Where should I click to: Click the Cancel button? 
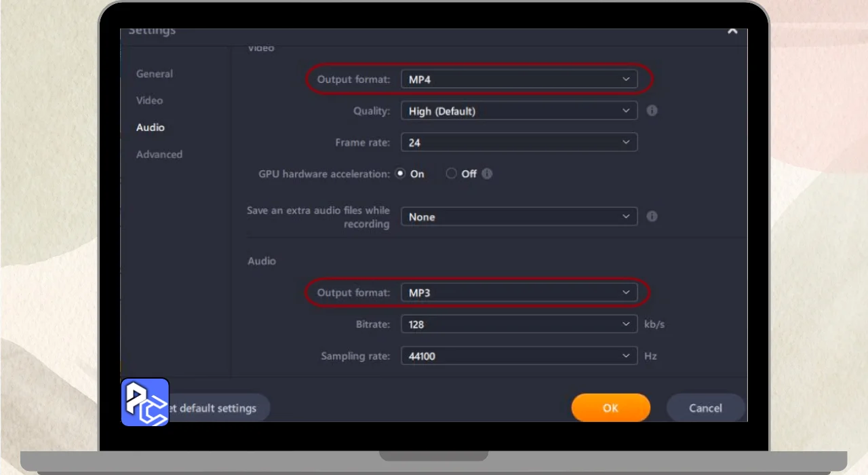pos(705,408)
